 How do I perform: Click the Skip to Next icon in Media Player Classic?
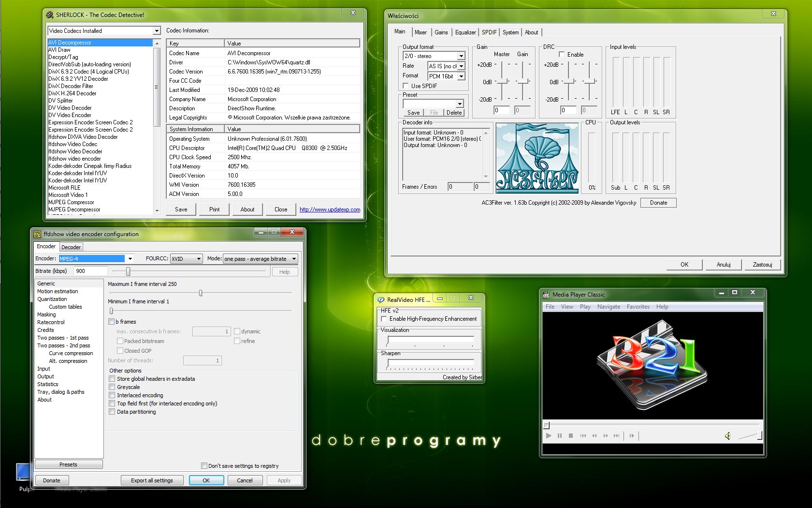616,435
